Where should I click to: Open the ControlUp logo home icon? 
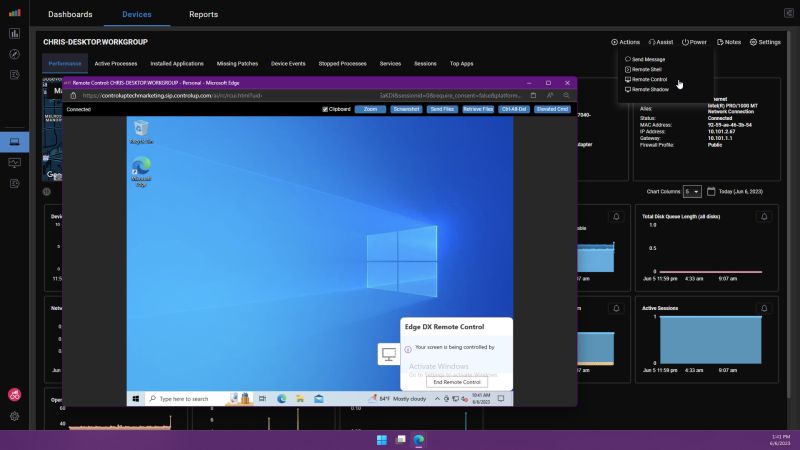[x=14, y=13]
